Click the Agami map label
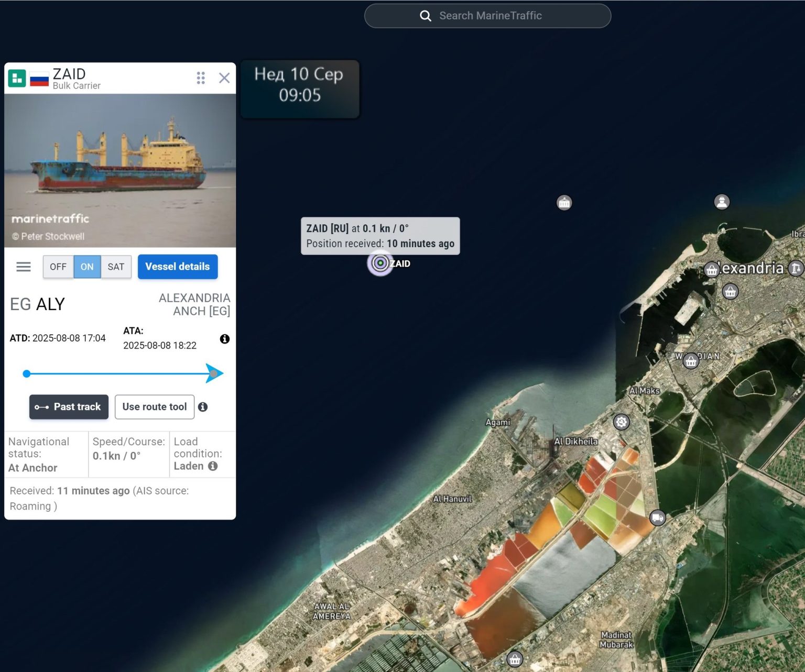Viewport: 805px width, 672px height. pos(498,422)
